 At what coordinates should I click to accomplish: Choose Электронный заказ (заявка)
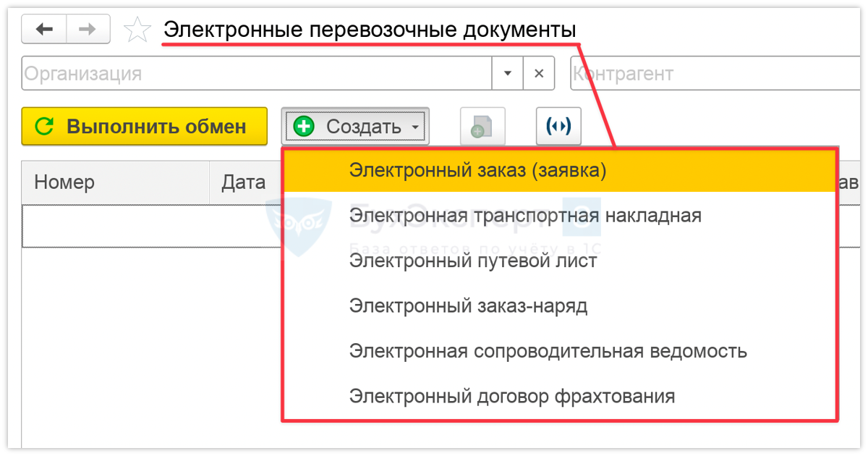click(x=559, y=170)
